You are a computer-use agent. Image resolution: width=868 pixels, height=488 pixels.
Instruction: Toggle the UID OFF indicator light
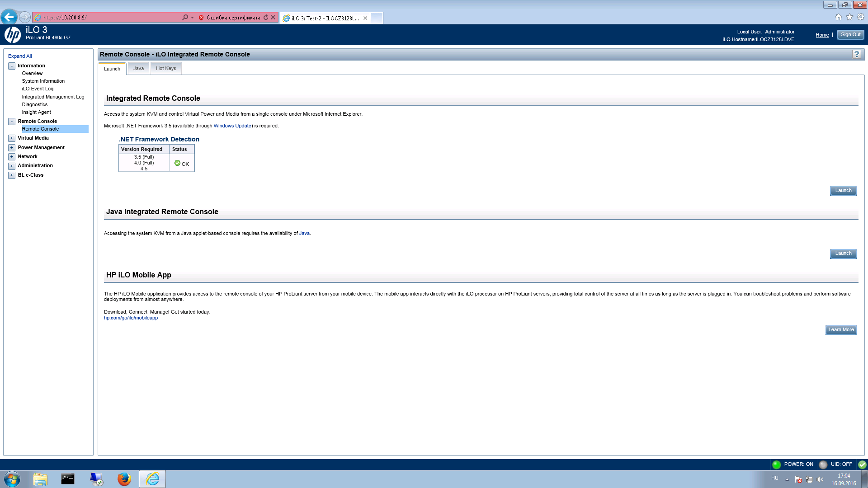pos(823,465)
